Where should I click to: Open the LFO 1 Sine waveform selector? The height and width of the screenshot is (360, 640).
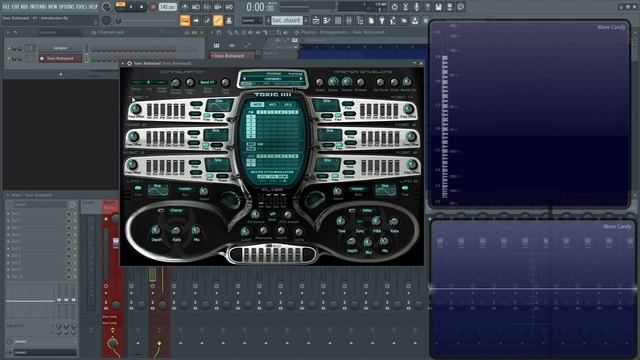pyautogui.click(x=158, y=190)
